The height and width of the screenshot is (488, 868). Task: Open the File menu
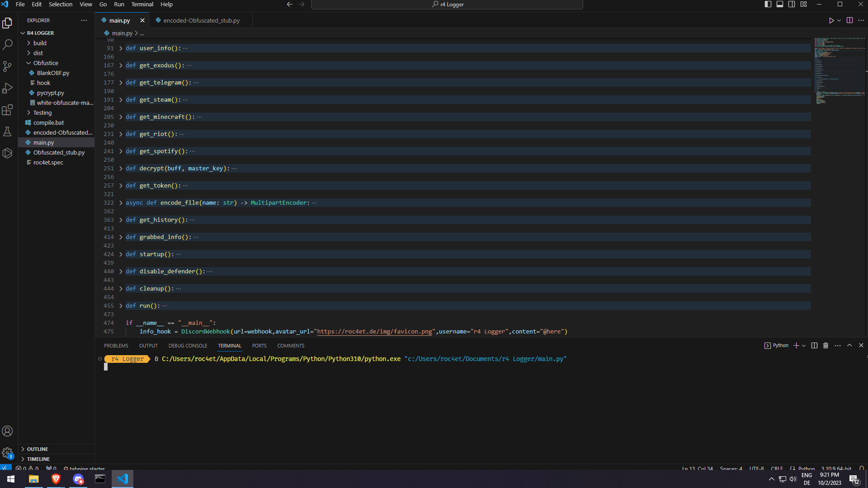(20, 5)
